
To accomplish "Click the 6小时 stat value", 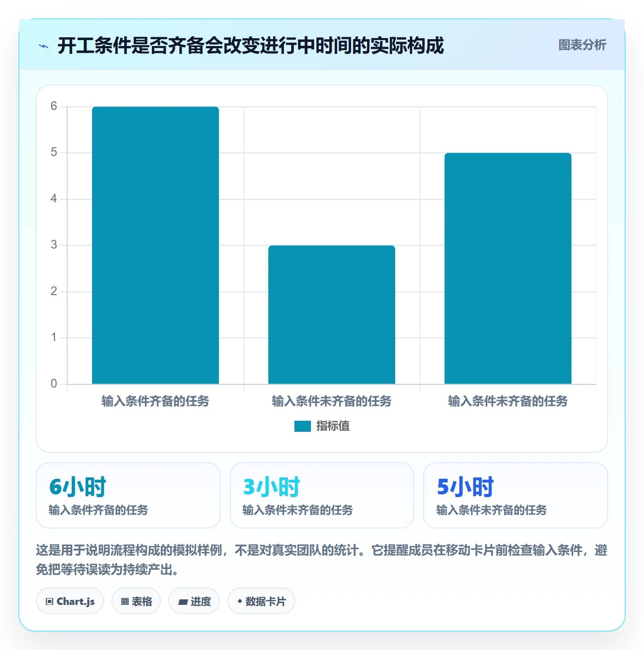I will coord(78,487).
